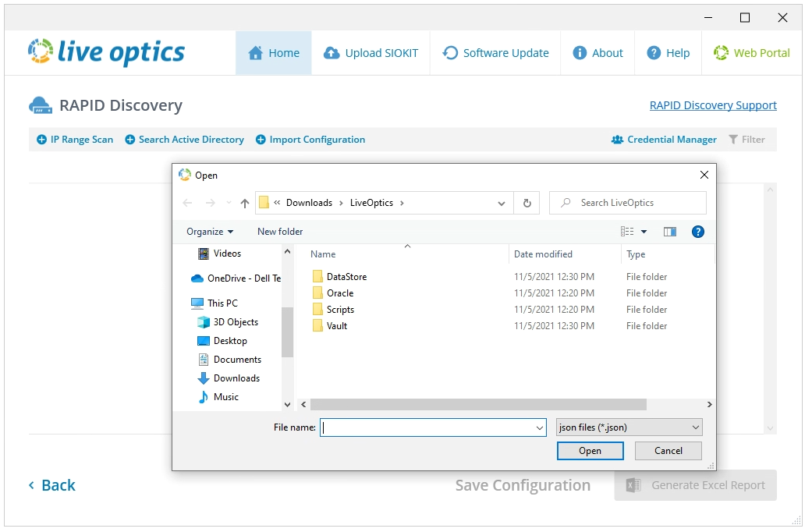This screenshot has height=532, width=805.
Task: Select the Vault folder
Action: [330, 326]
